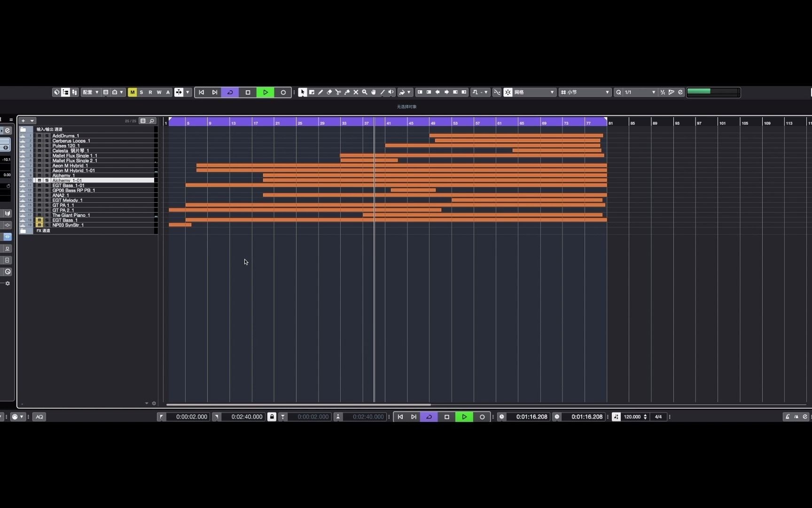Open the snap type 网格 dropdown
The image size is (812, 508).
[x=535, y=92]
